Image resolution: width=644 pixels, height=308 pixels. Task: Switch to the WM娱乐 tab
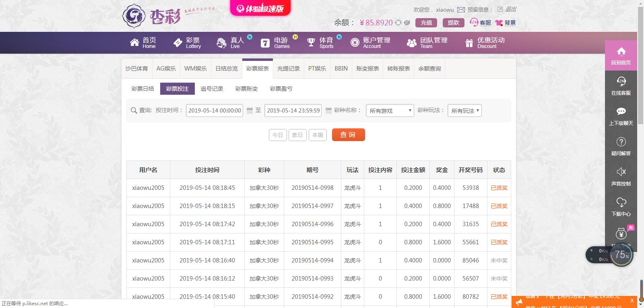(x=195, y=69)
